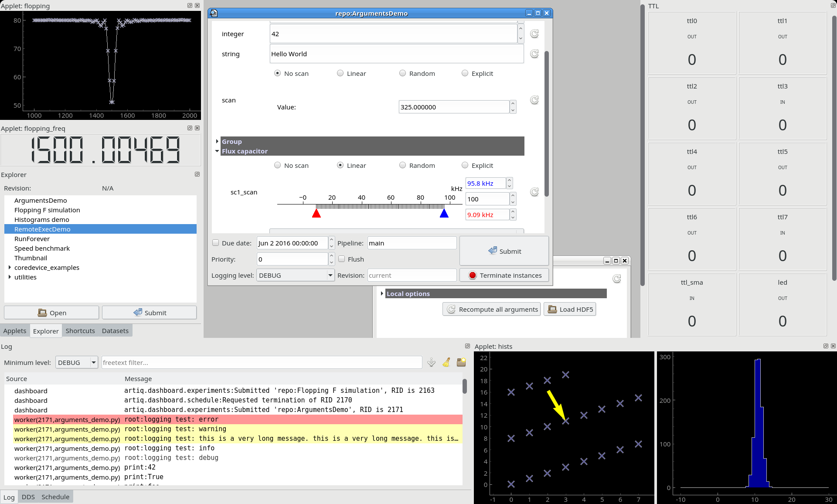The image size is (837, 504).
Task: Toggle the Flush checkbox
Action: point(342,259)
